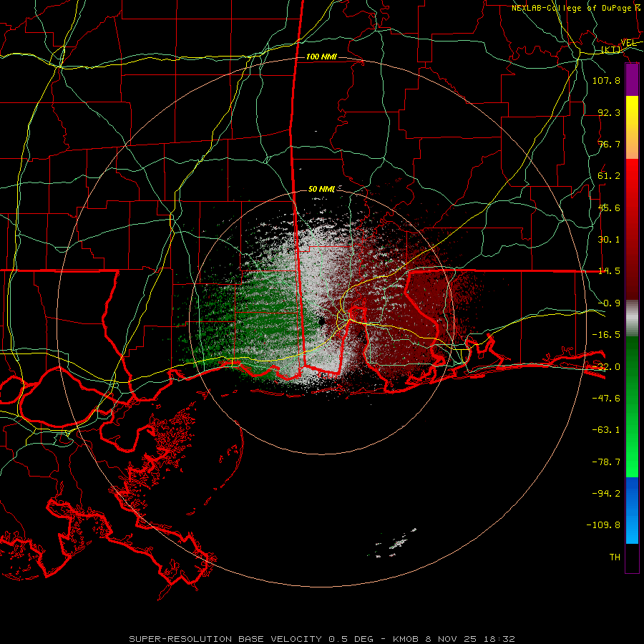Click the black radar site dot at center
Viewport: 644px width, 644px height.
321,321
